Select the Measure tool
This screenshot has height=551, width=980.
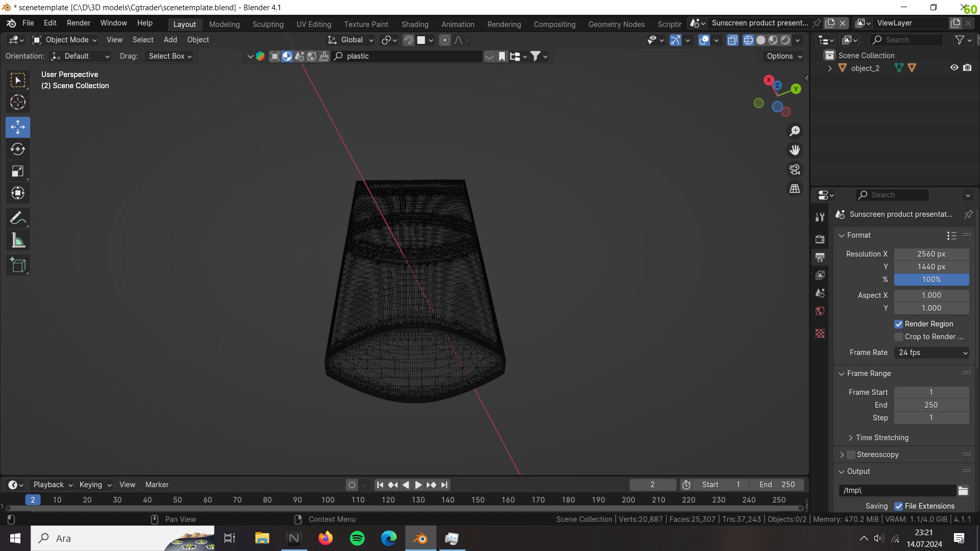point(18,240)
